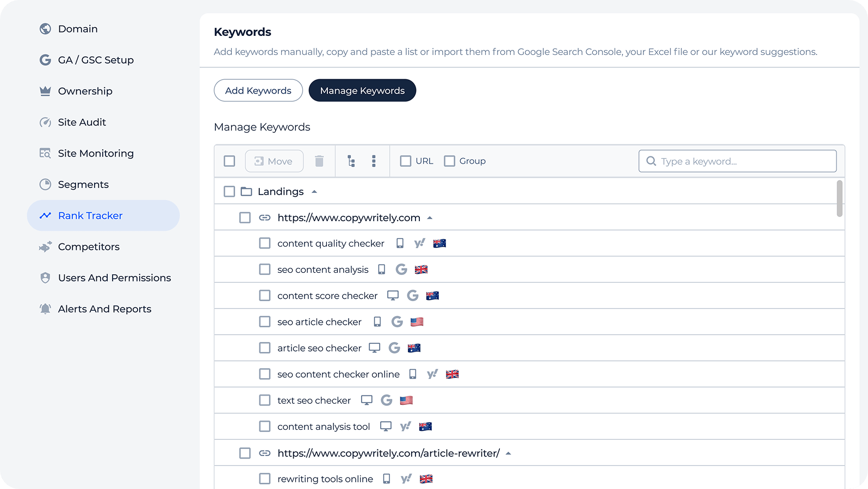Click link icon beside article-rewriter URL
Screen dimensions: 868x489
pyautogui.click(x=265, y=453)
